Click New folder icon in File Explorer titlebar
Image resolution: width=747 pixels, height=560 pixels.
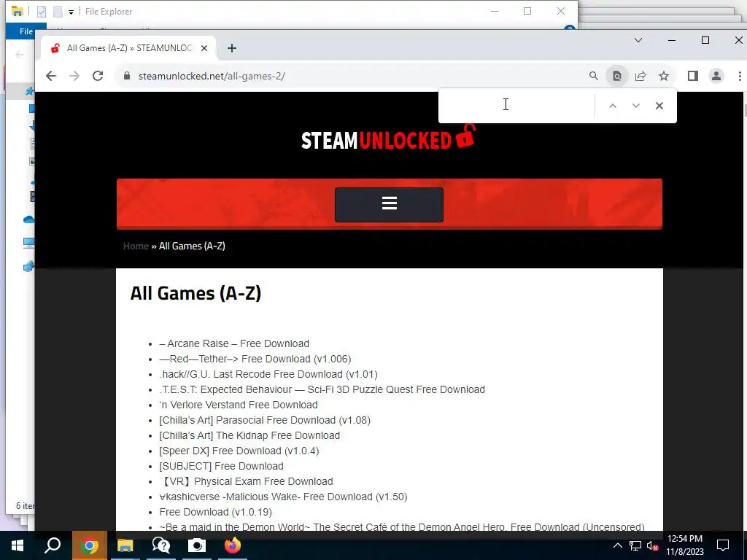(58, 12)
